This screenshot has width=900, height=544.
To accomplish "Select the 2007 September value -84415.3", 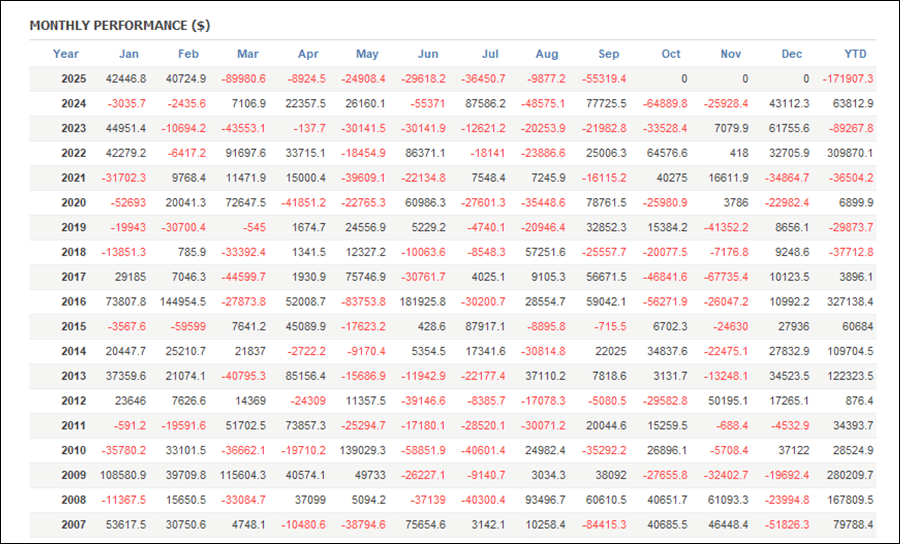I will click(x=602, y=523).
